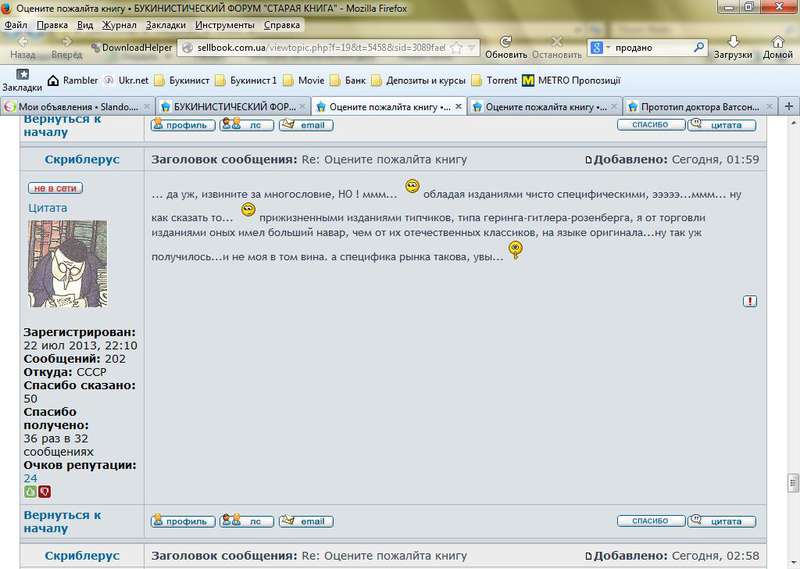Click green reputation plus icon under 24
Viewport: 800px width, 569px height.
tap(30, 491)
